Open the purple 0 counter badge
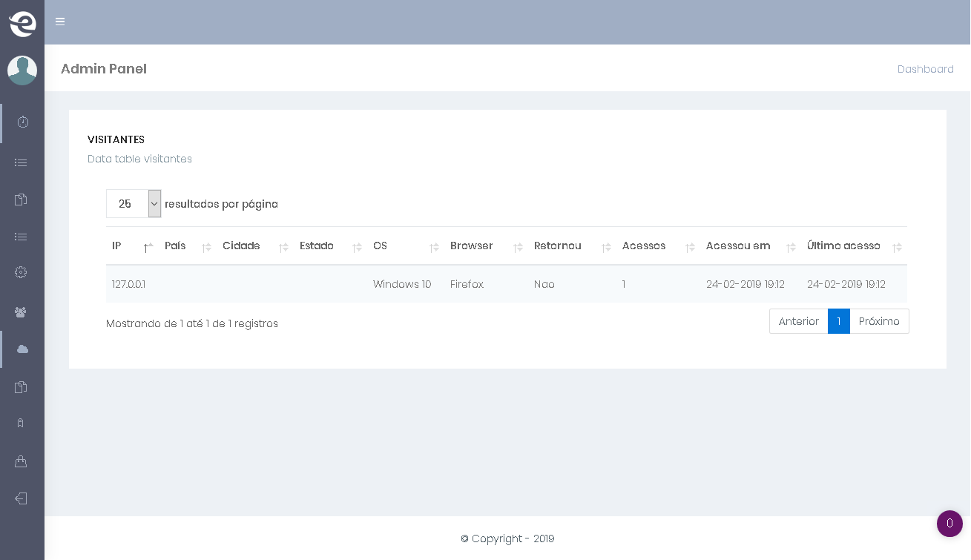Viewport: 971px width, 560px height. point(949,524)
